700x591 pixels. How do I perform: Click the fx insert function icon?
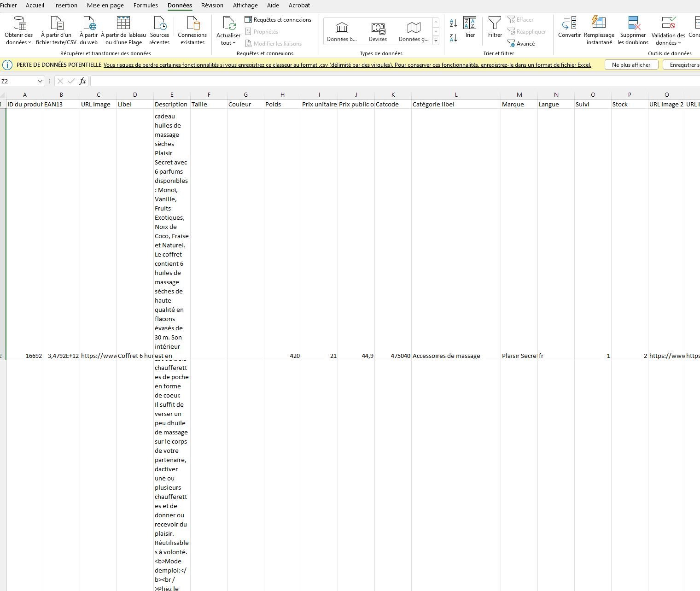tap(82, 81)
